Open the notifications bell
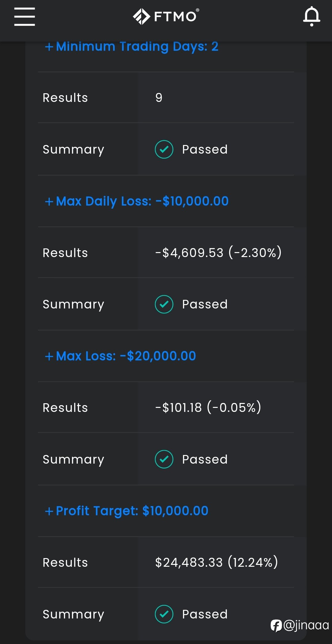332x644 pixels. pyautogui.click(x=312, y=16)
